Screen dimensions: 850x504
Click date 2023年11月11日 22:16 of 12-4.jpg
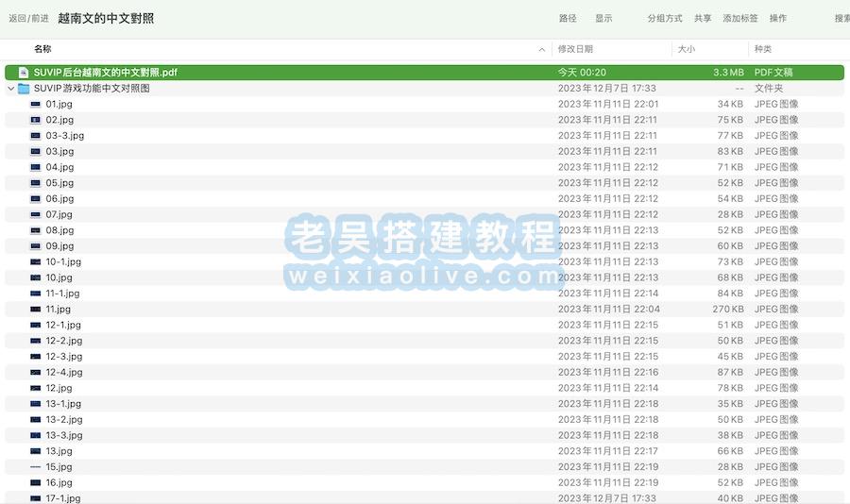pyautogui.click(x=608, y=372)
